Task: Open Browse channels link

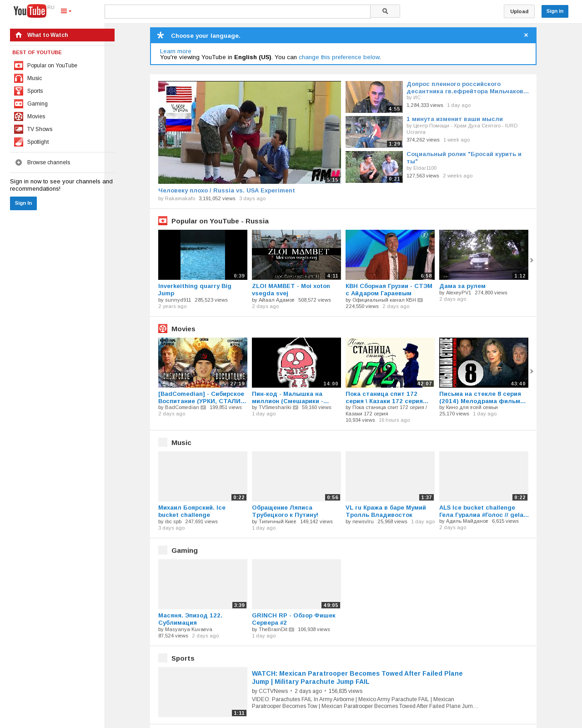Action: tap(49, 162)
